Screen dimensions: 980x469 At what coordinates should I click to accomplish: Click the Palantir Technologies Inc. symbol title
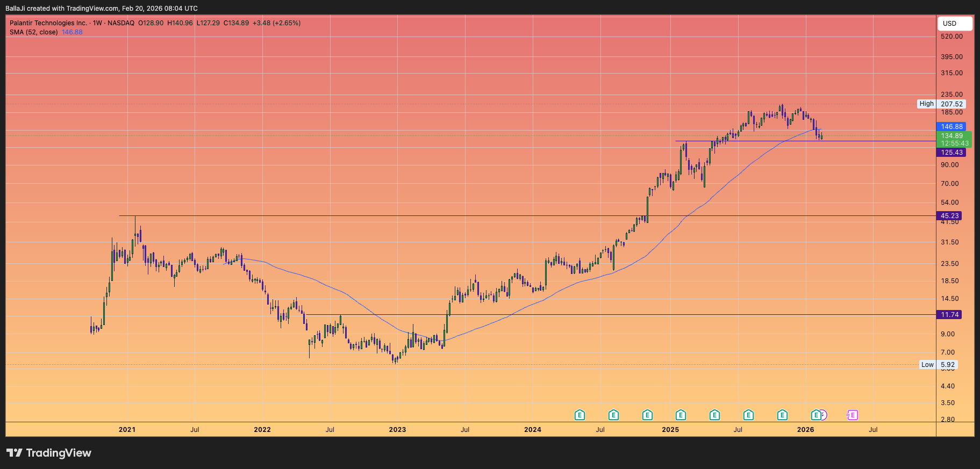[48, 23]
